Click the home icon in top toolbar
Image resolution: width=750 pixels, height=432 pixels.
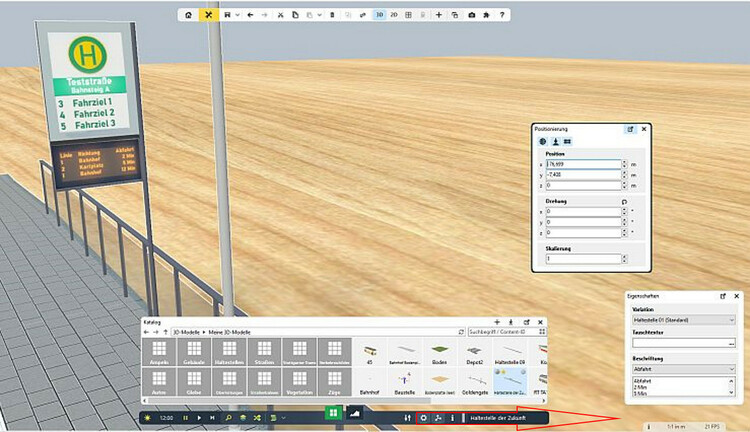(190, 15)
